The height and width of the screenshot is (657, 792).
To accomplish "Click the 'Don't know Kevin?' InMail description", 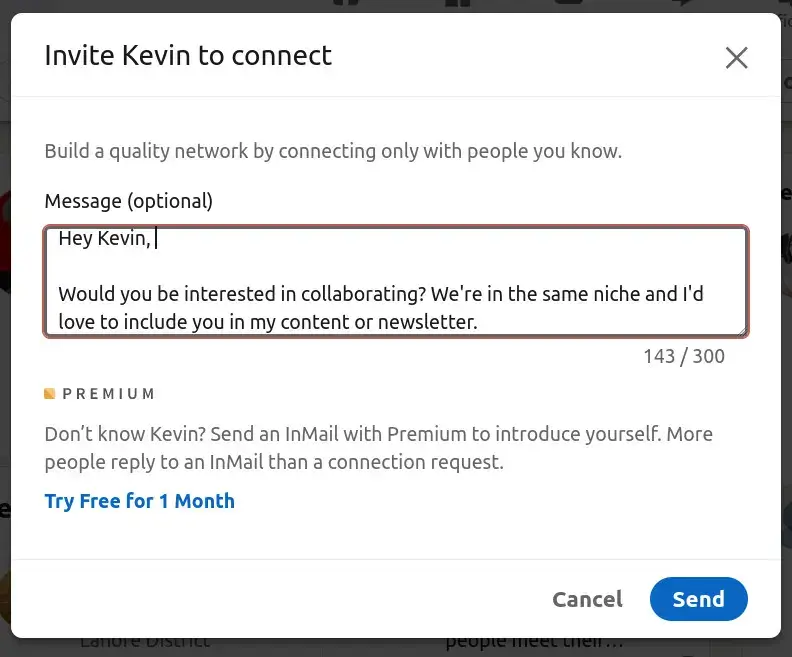I will (379, 448).
